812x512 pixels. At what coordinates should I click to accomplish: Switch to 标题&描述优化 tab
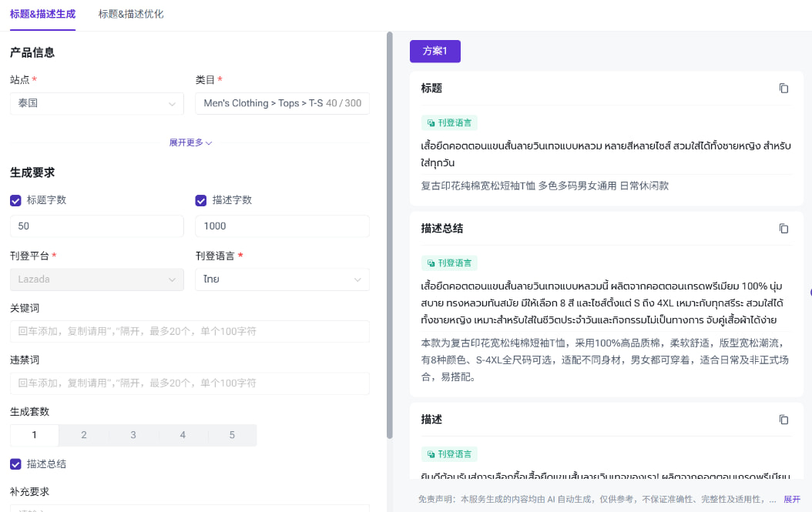[131, 14]
